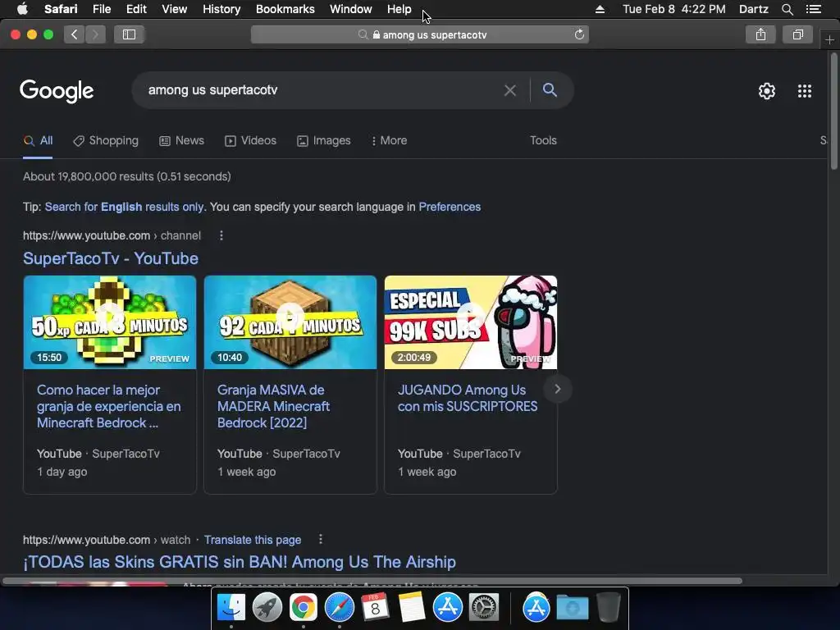The width and height of the screenshot is (840, 630).
Task: Play the 50xp CADA 3 MINUTOS thumbnail
Action: point(110,322)
